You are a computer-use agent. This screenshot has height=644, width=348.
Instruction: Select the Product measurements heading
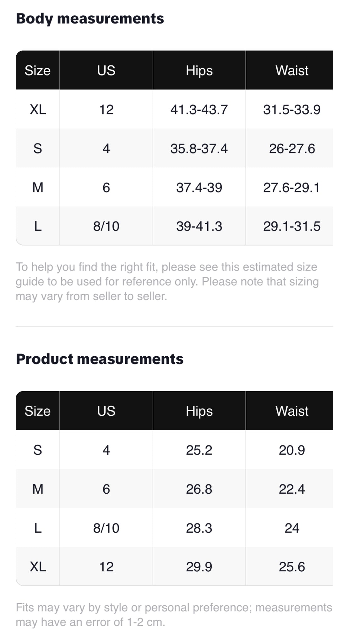100,359
